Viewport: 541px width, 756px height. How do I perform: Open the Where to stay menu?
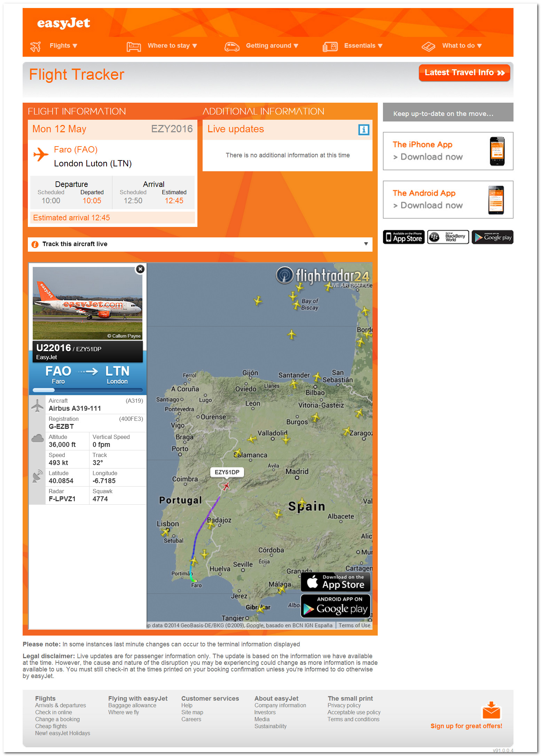pos(172,46)
